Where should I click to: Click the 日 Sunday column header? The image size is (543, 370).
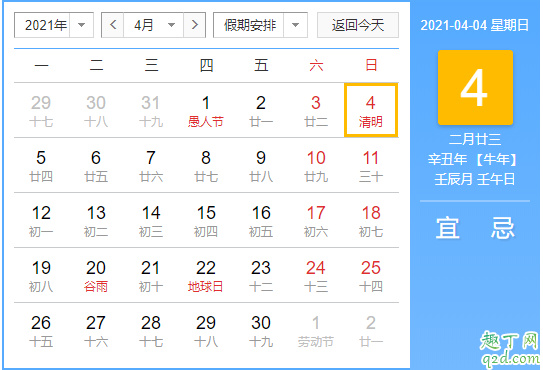[x=371, y=65]
